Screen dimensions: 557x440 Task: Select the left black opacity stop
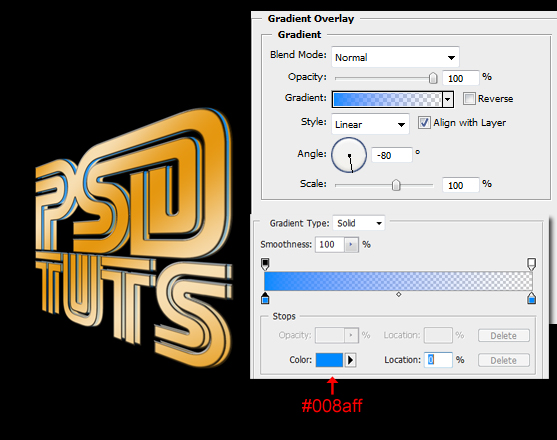tap(265, 264)
